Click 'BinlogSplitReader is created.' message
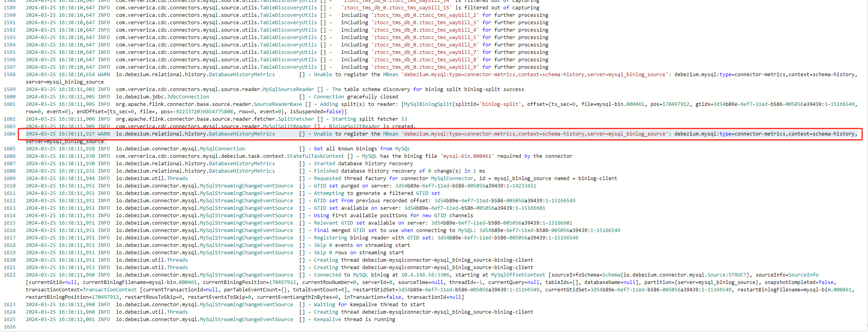This screenshot has height=332, width=868. pyautogui.click(x=372, y=127)
